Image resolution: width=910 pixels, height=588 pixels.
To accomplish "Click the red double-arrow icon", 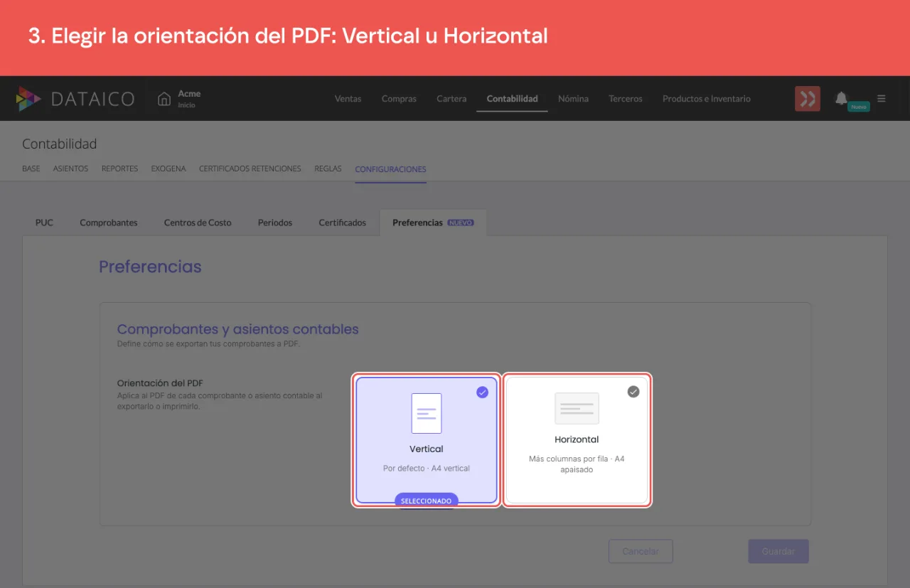I will point(808,99).
